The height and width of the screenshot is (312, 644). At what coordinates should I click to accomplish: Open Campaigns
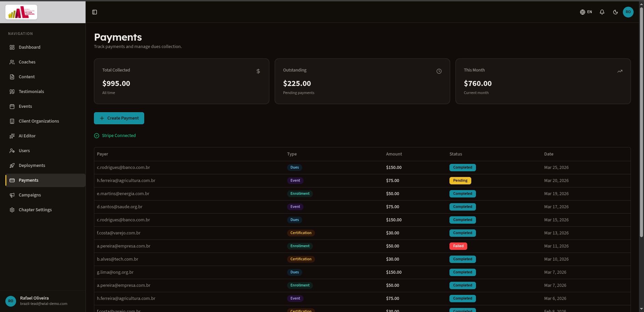pyautogui.click(x=45, y=195)
